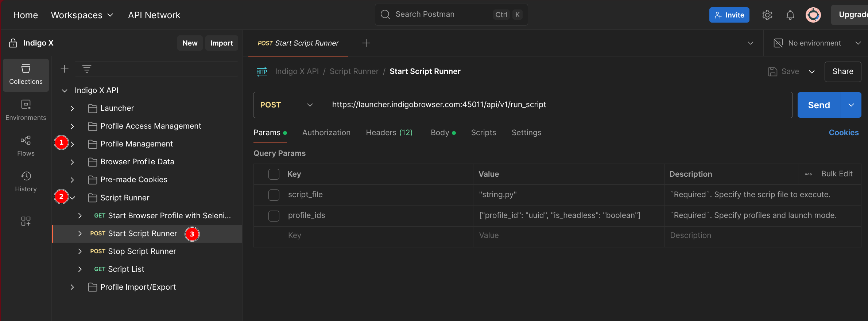Open the Workspaces dropdown menu
Screen dimensions: 868x321
tap(82, 15)
